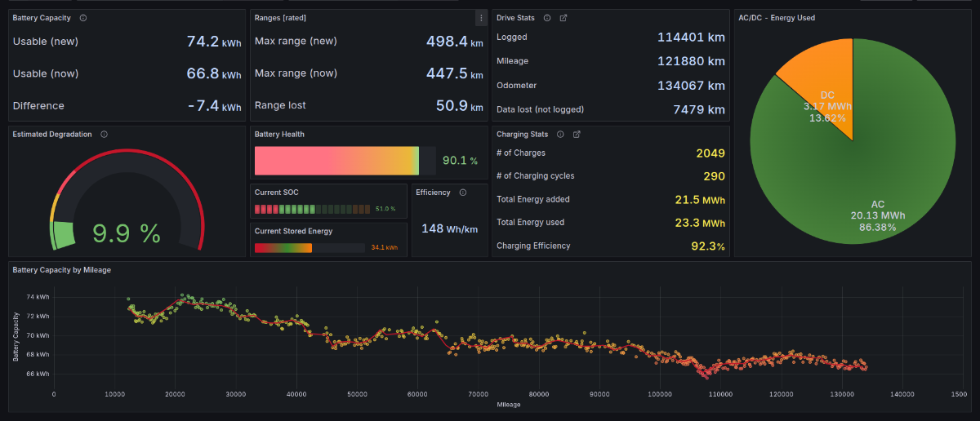The height and width of the screenshot is (421, 980).
Task: Click the 9.9 % degradation gauge value
Action: [126, 234]
